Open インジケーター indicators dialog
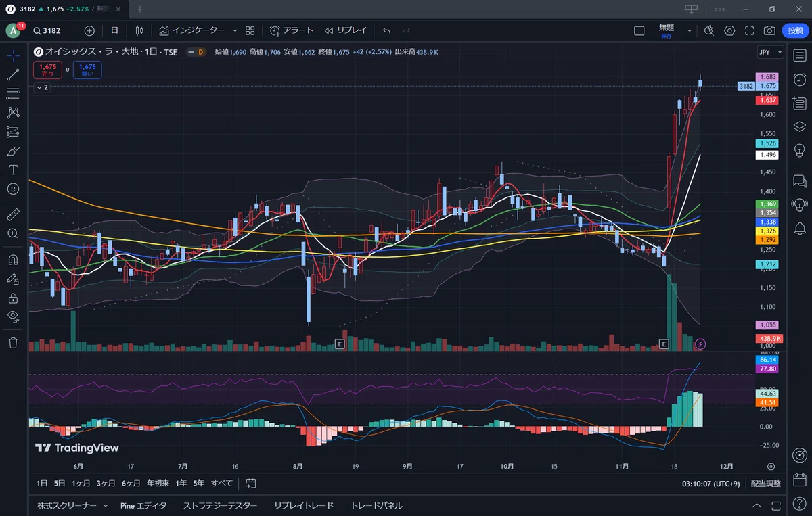This screenshot has width=812, height=516. click(x=191, y=30)
